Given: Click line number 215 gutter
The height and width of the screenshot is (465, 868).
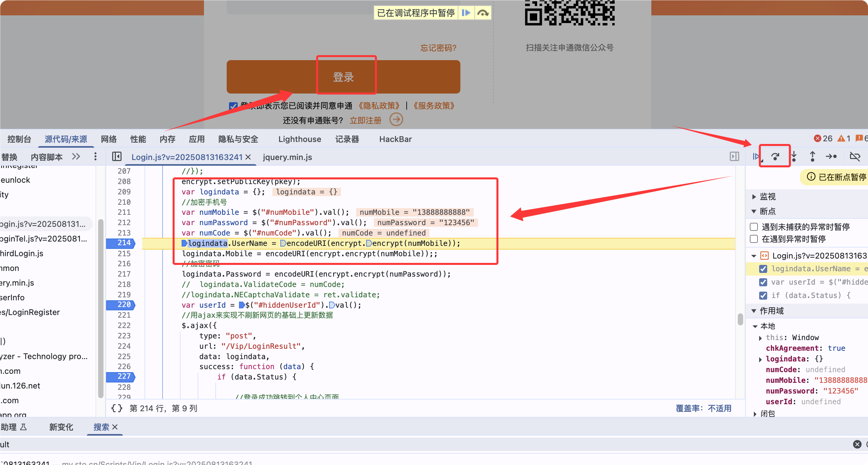Looking at the screenshot, I should point(124,254).
